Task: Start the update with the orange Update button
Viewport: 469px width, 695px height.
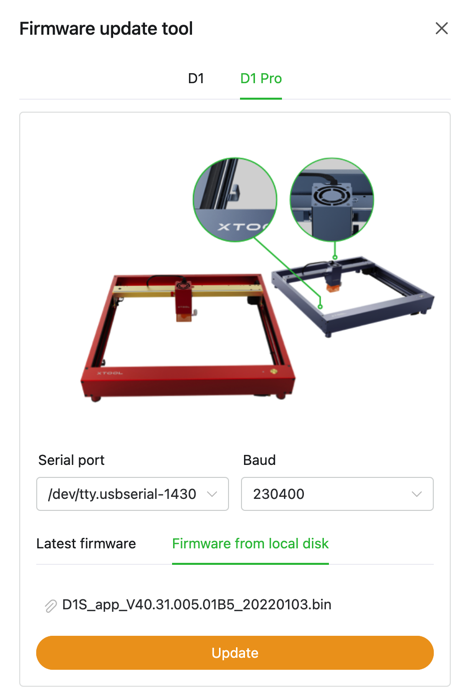Action: [235, 653]
